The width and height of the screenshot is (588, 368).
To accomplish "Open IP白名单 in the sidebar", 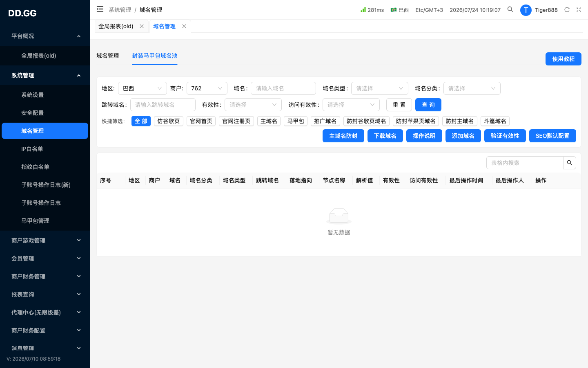I will point(45,149).
